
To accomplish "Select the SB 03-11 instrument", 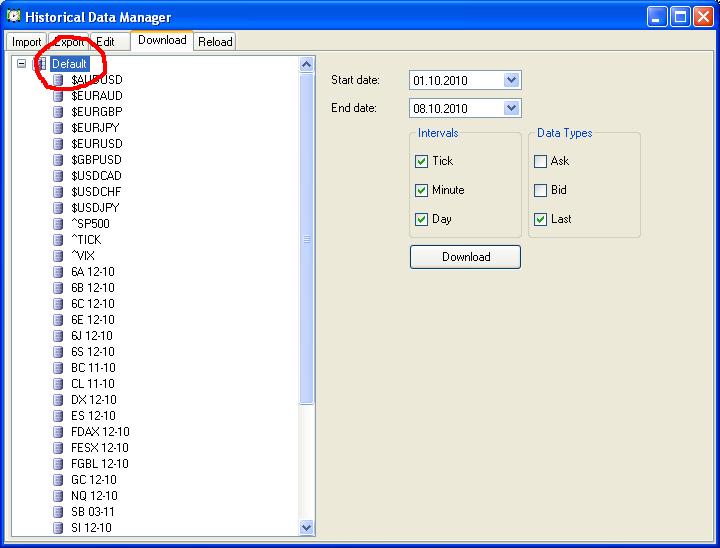I will pos(93,512).
